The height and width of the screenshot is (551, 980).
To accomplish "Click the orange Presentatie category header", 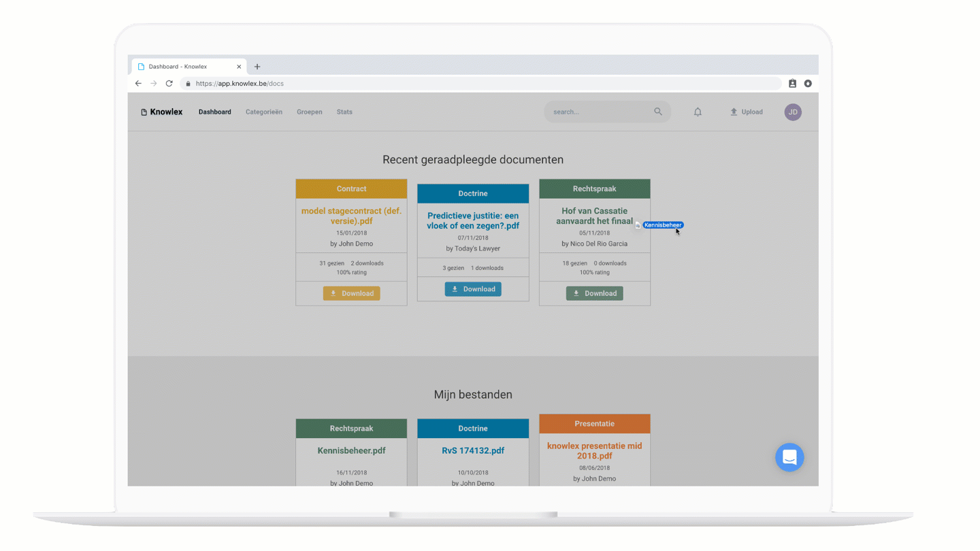I will point(595,423).
